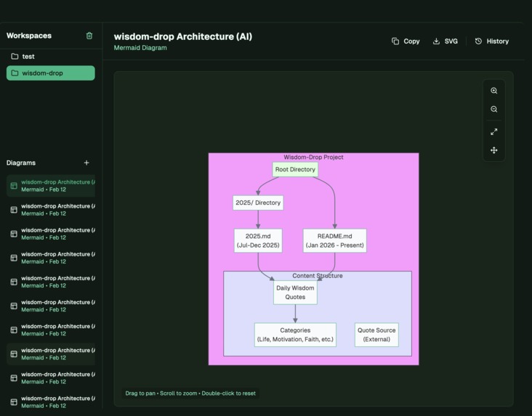Click the 2025.md (Jul-Dec 2025) node

pyautogui.click(x=258, y=241)
